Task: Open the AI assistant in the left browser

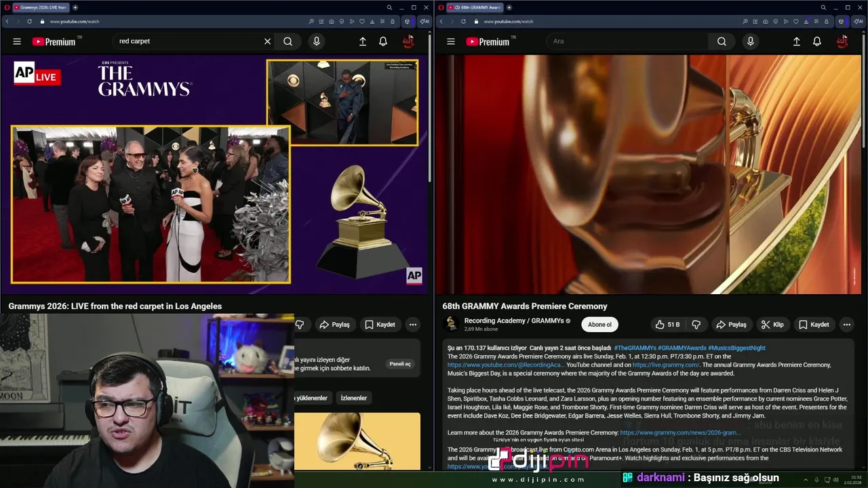Action: pyautogui.click(x=425, y=22)
